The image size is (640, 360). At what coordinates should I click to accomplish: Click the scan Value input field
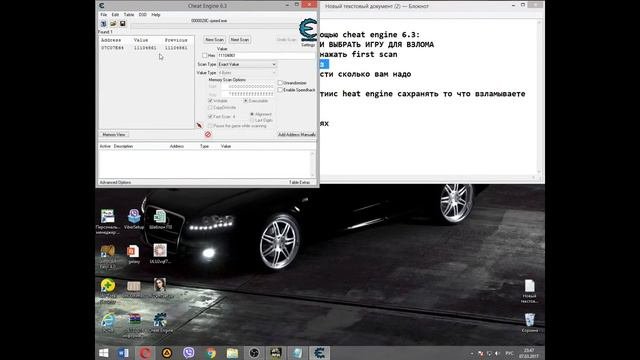pos(265,56)
